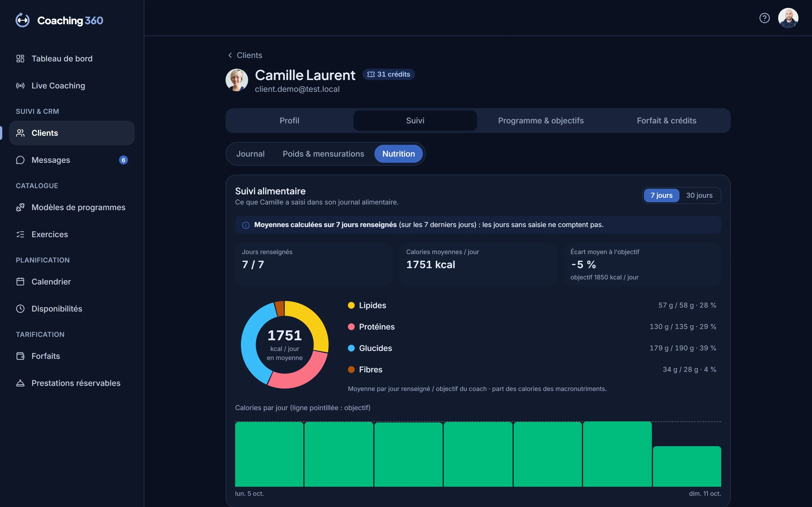Open Forfaits wallet icon
Screen dimensions: 812x507
(20, 356)
